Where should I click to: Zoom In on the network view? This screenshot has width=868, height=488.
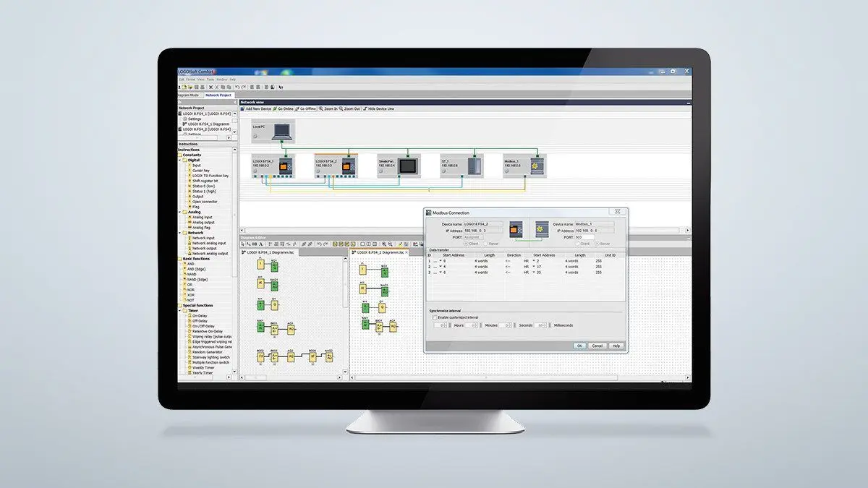pos(329,108)
